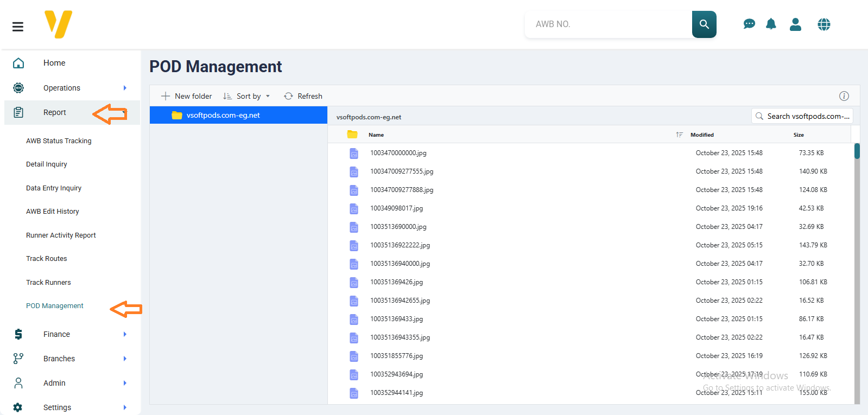The height and width of the screenshot is (415, 868).
Task: Click the AWB NO. search field
Action: point(609,24)
